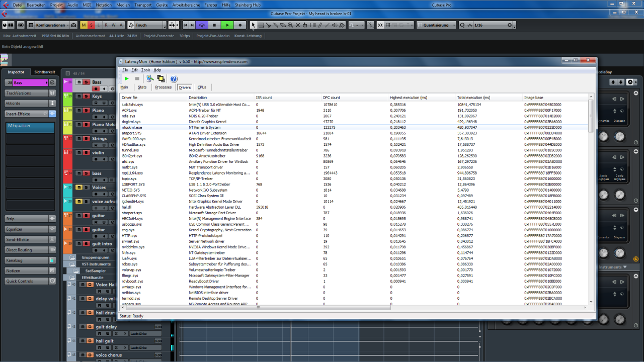Viewport: 644px width, 362px height.
Task: Unmute the Voices track
Action: coord(79,188)
